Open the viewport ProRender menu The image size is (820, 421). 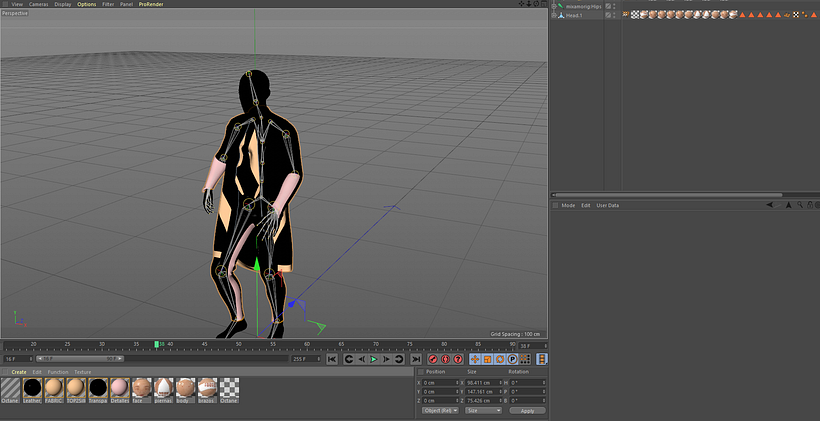[151, 4]
